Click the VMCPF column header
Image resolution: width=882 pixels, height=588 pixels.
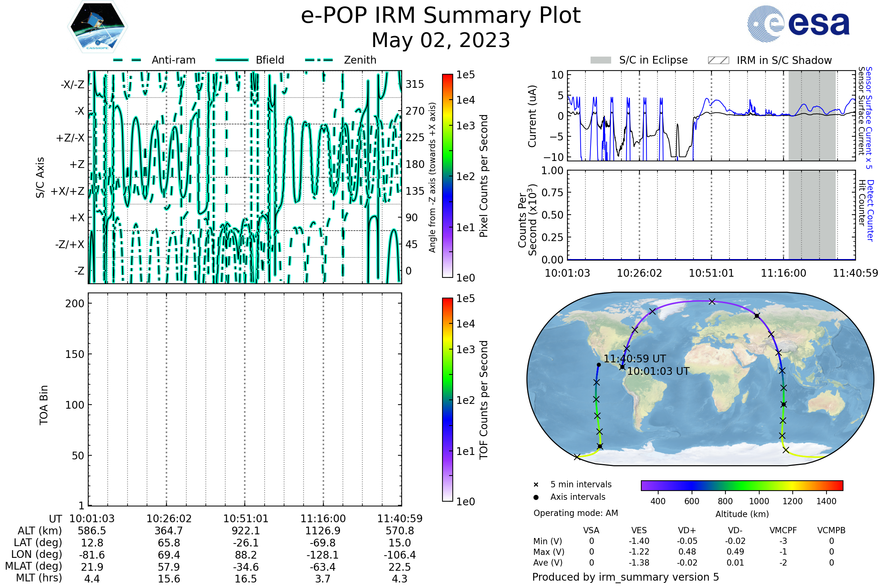click(x=783, y=530)
